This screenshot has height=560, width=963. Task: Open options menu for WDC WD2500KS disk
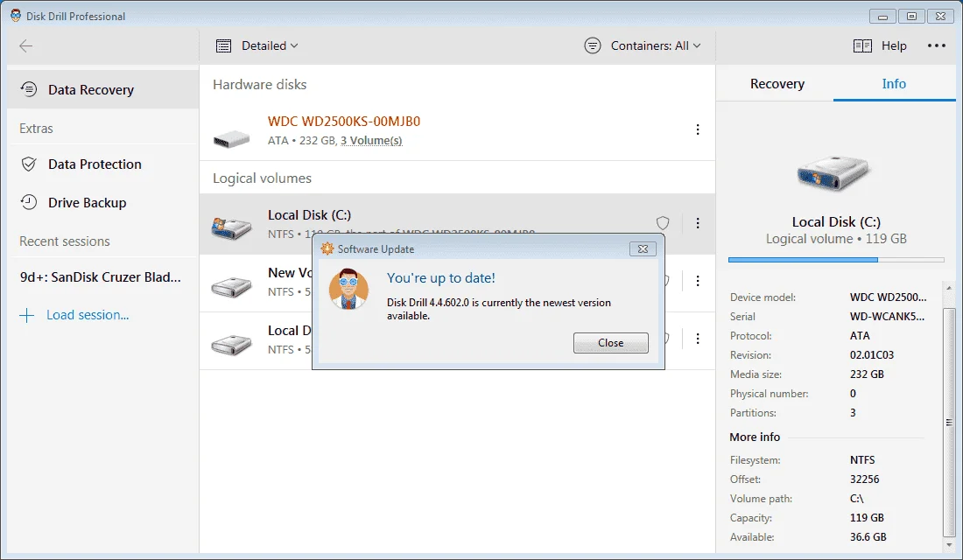(698, 129)
